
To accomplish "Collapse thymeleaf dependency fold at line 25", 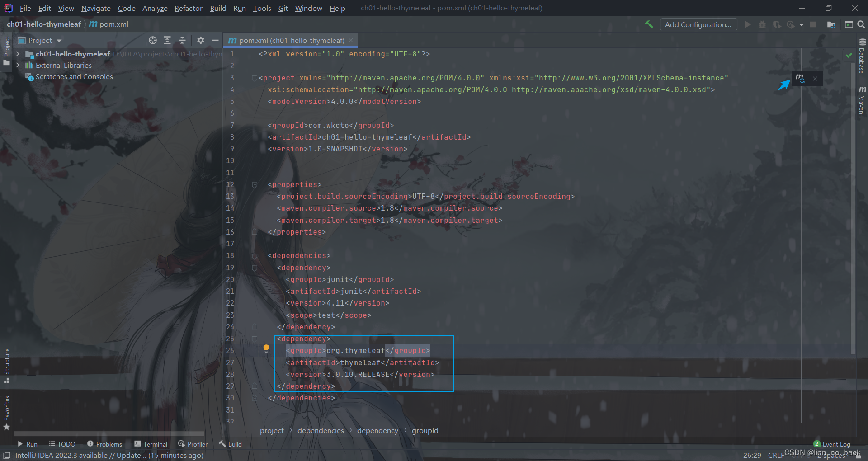I will [x=255, y=339].
